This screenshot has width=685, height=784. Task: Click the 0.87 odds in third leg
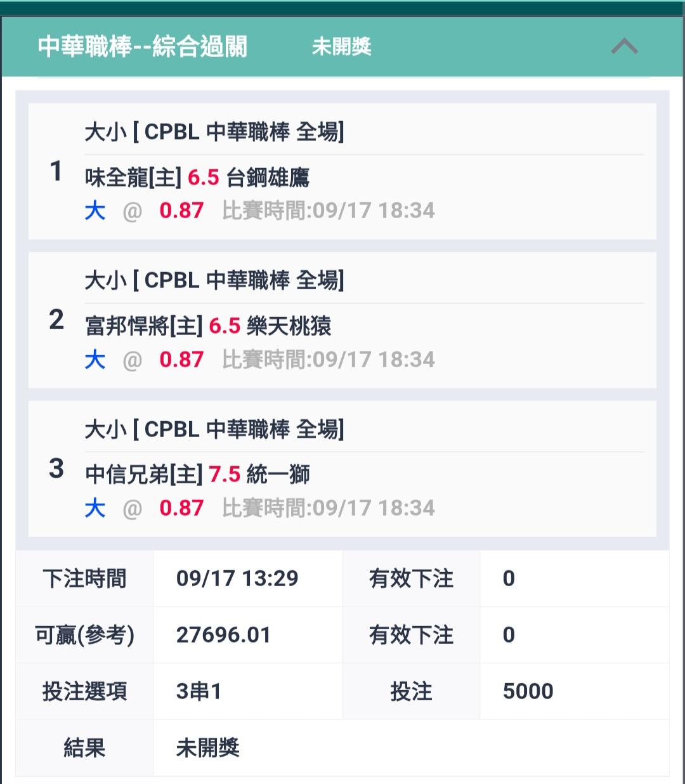181,508
